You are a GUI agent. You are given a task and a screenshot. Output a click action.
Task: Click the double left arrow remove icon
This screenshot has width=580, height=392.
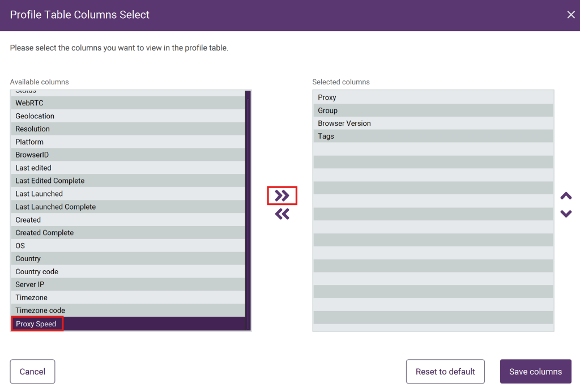282,214
